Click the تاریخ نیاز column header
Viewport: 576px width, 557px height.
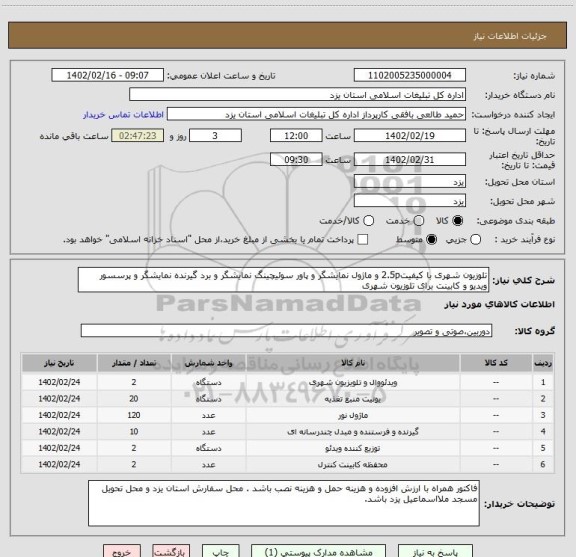(59, 363)
